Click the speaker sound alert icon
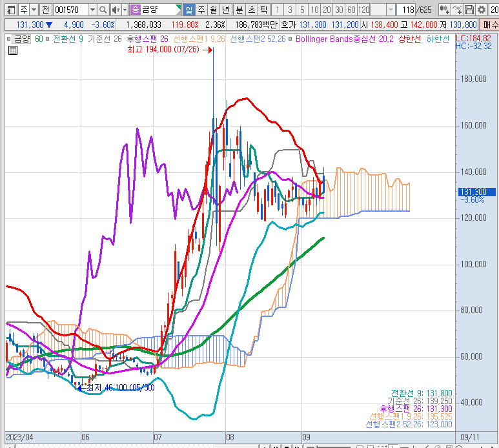Viewport: 499px width, 448px height. pyautogui.click(x=116, y=10)
